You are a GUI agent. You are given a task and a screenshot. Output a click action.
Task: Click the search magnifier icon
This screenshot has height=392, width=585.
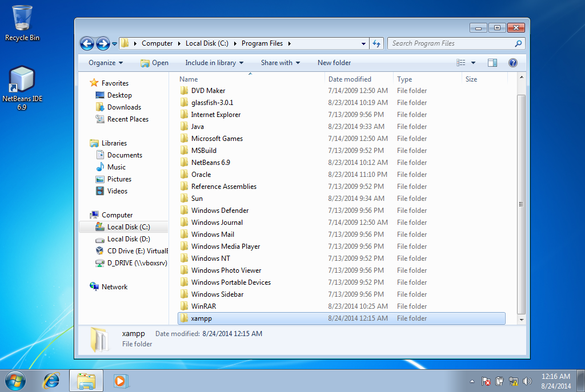point(518,43)
